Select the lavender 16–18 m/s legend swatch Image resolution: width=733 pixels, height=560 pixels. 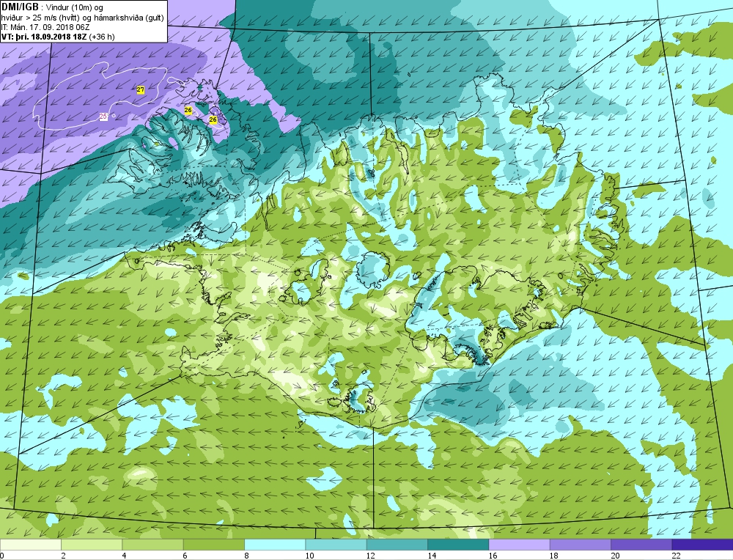pos(520,545)
